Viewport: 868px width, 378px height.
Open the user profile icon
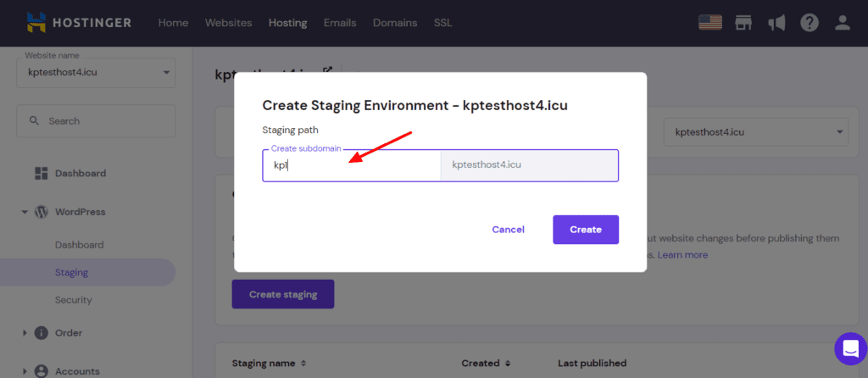(x=842, y=23)
